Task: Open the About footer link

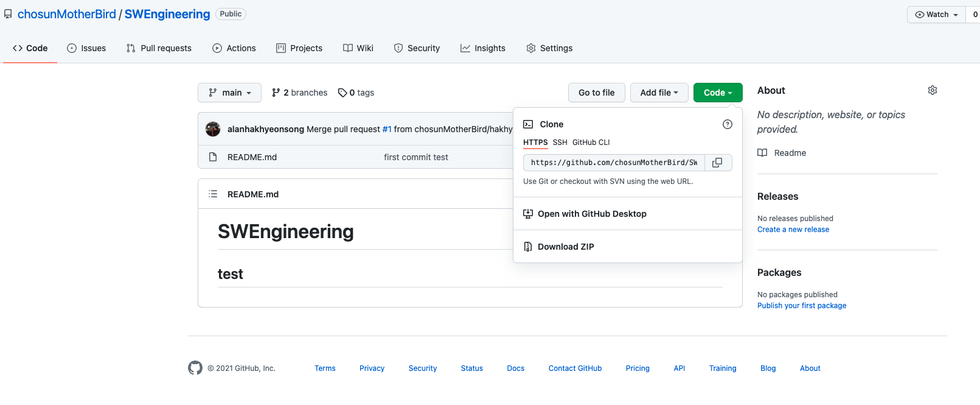Action: (x=810, y=368)
